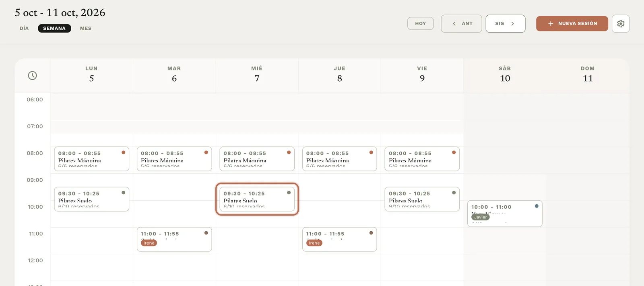644x286 pixels.
Task: Open Saturday's 10:00 session with Javier
Action: point(505,214)
